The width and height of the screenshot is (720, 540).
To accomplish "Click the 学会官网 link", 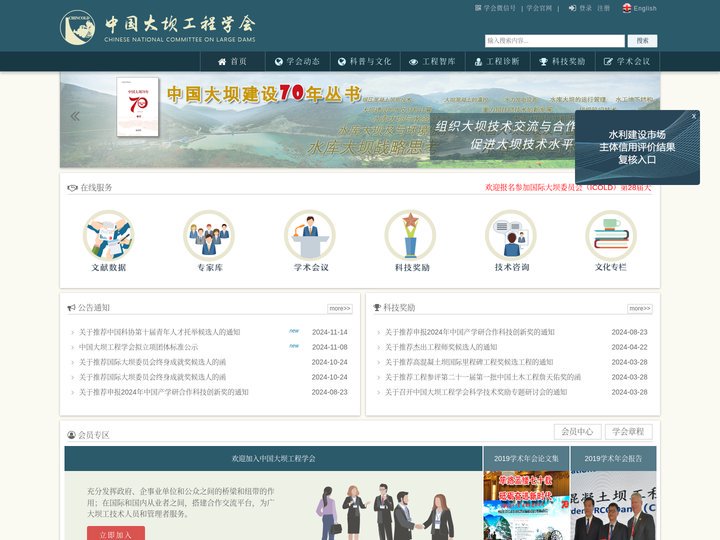I will tap(539, 8).
